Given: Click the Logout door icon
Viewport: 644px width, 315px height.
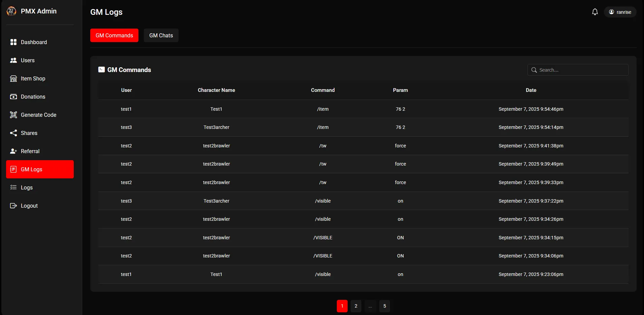Looking at the screenshot, I should (13, 206).
